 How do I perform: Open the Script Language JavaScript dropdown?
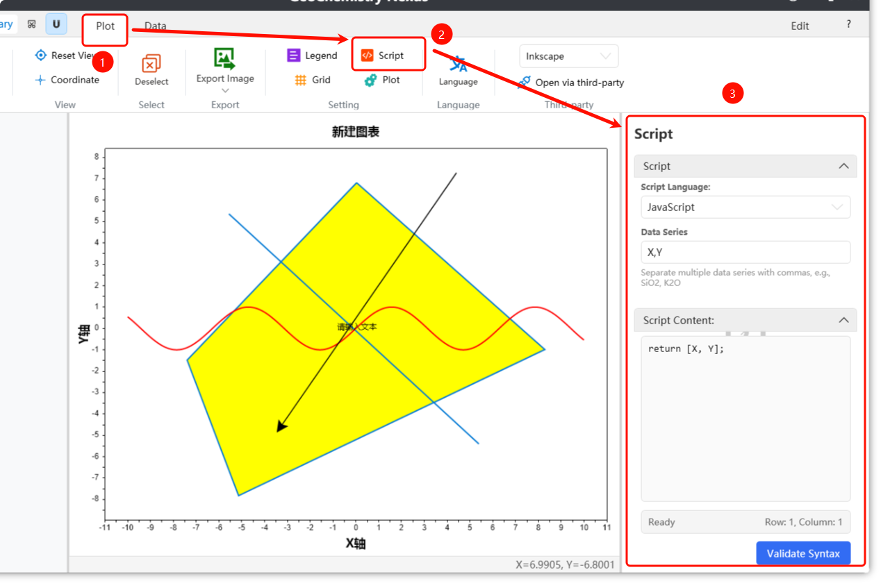pyautogui.click(x=745, y=207)
